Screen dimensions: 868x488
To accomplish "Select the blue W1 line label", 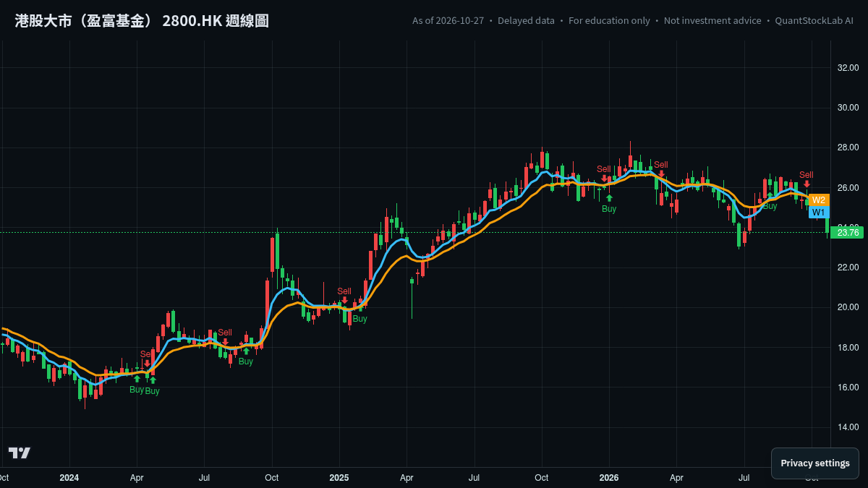I will click(819, 213).
